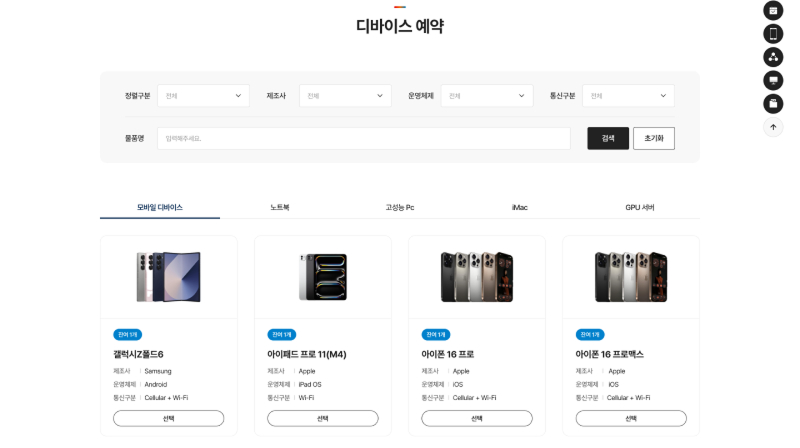
Task: Open the iMac tab
Action: pos(520,207)
